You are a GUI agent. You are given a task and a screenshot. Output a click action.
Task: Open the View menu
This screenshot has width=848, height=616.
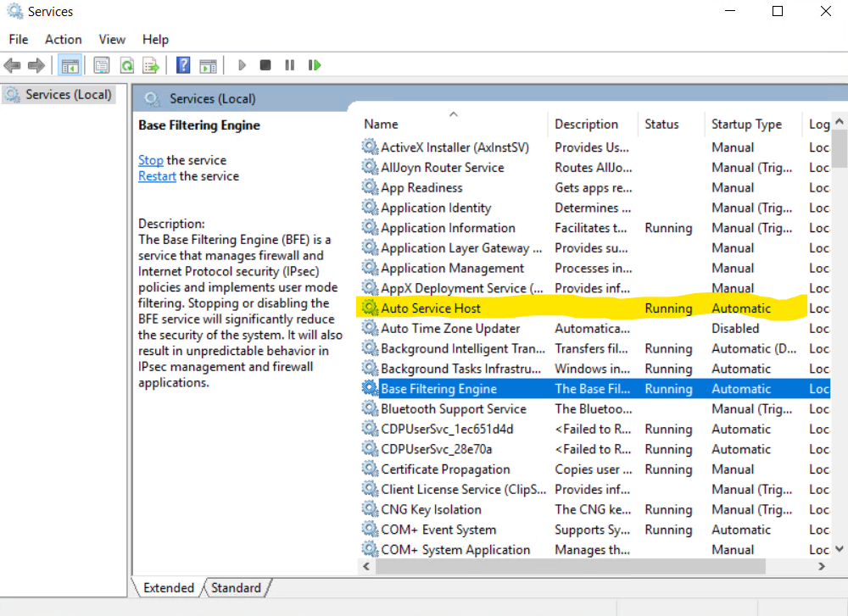[112, 39]
